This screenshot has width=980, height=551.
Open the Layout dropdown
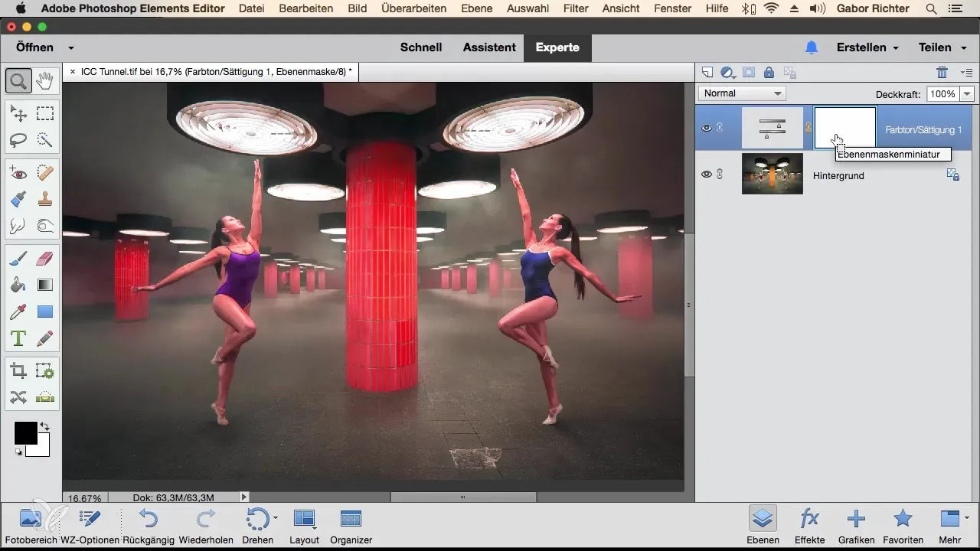click(x=304, y=526)
